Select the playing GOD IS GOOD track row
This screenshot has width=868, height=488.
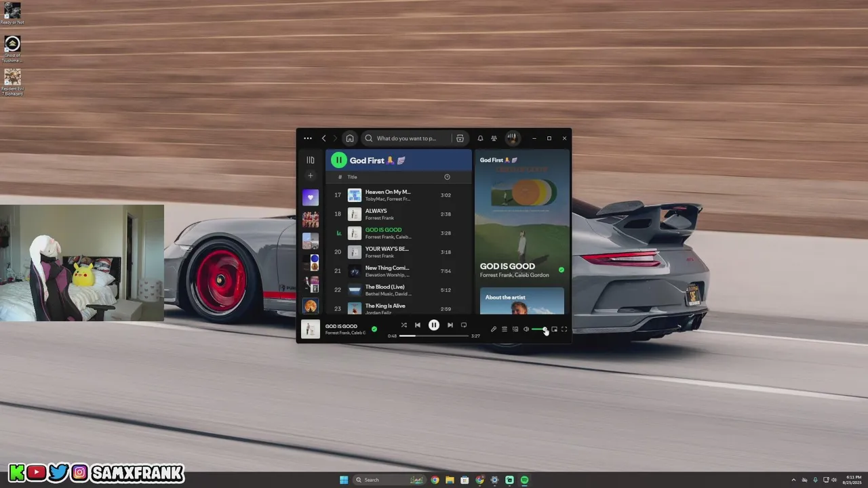click(399, 233)
